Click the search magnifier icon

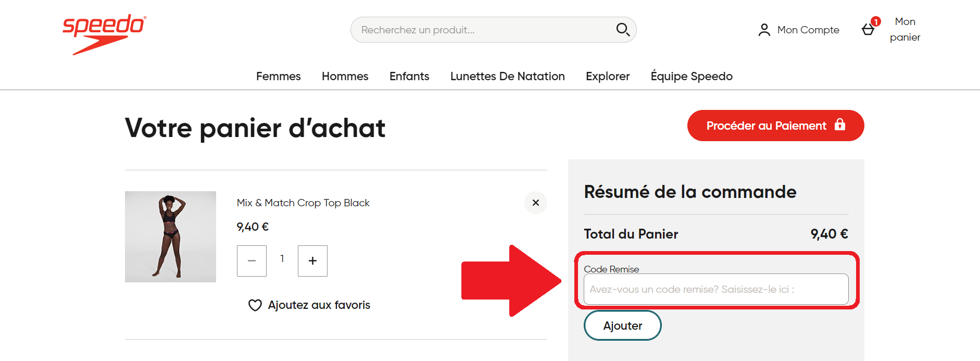pyautogui.click(x=623, y=30)
